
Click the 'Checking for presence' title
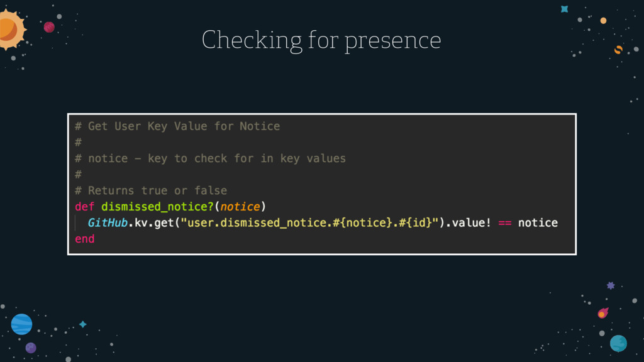[321, 40]
